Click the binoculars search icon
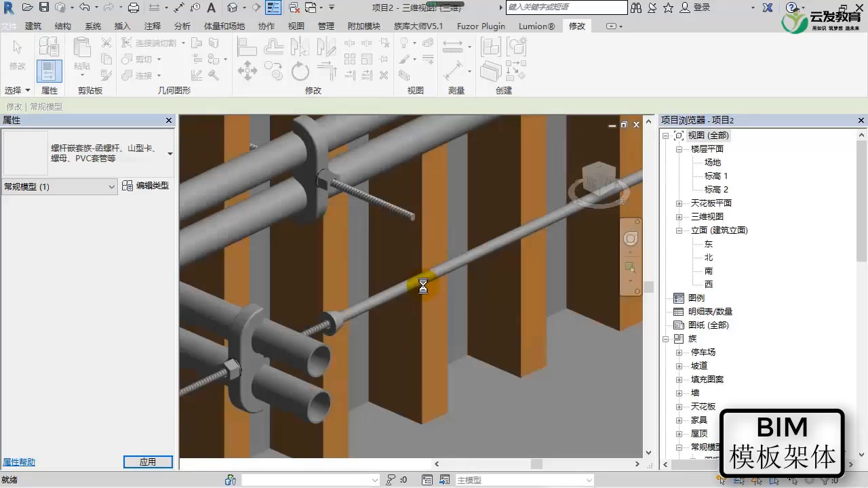The height and width of the screenshot is (488, 868). coord(636,7)
